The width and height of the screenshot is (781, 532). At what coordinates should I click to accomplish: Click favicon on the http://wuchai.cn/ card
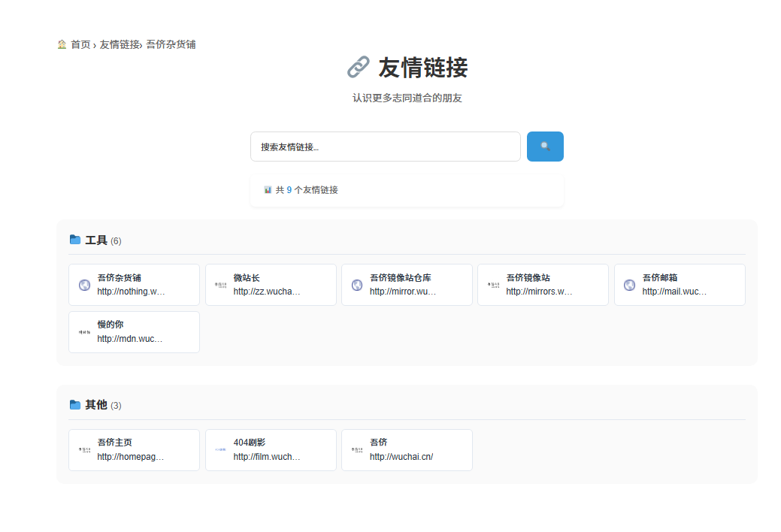[357, 450]
